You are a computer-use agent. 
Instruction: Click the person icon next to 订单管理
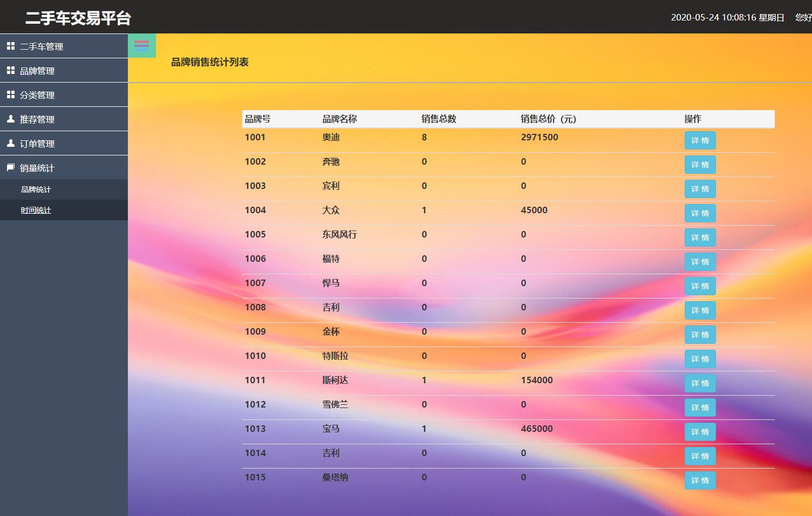pos(10,143)
